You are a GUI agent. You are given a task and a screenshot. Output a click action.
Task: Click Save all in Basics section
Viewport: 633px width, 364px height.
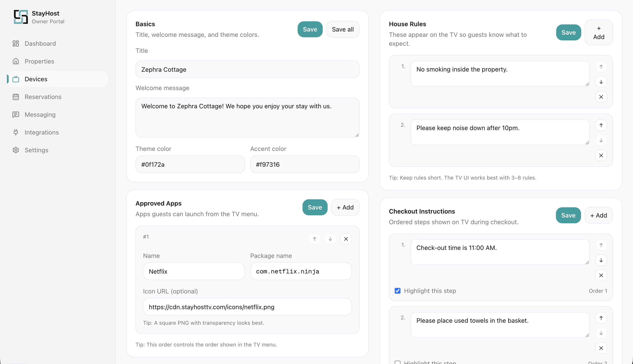(343, 29)
